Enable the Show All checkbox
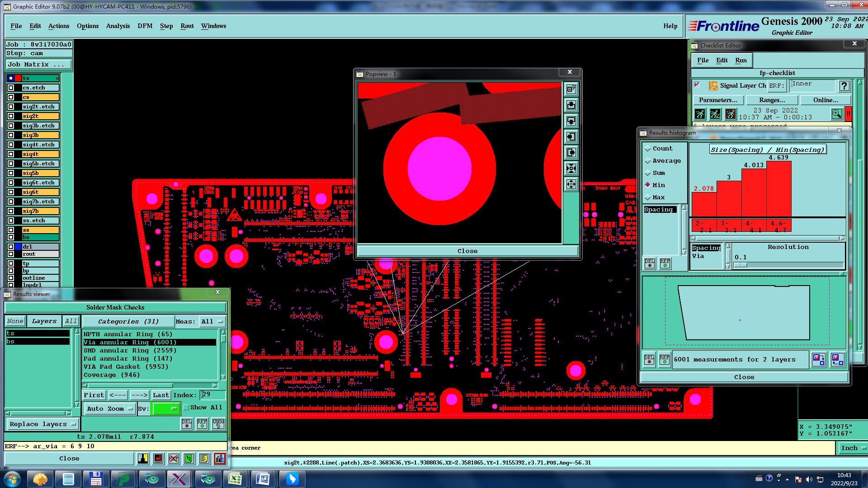Image resolution: width=868 pixels, height=488 pixels. tap(186, 408)
